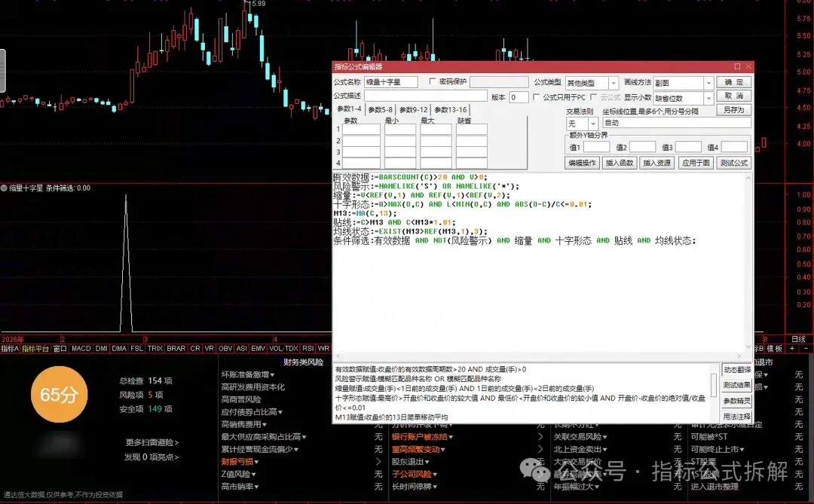Click the 确定 button
Image resolution: width=814 pixels, height=504 pixels.
pyautogui.click(x=733, y=82)
